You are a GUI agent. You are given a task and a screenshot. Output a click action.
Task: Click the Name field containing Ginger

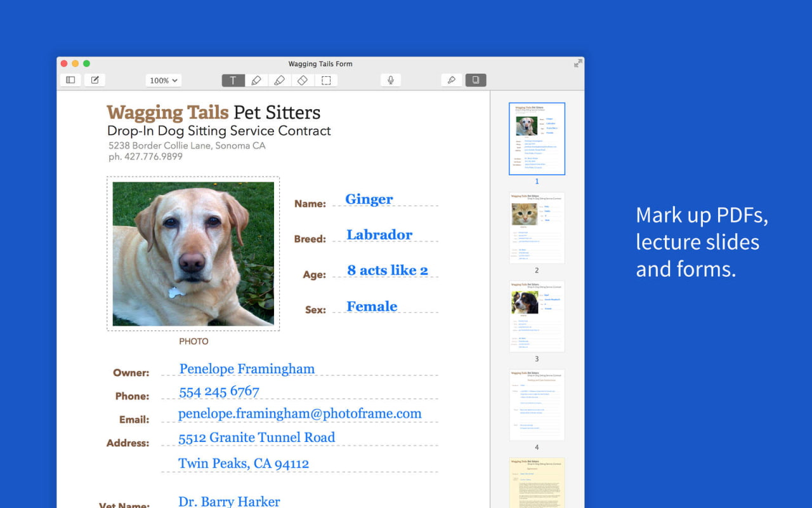369,199
